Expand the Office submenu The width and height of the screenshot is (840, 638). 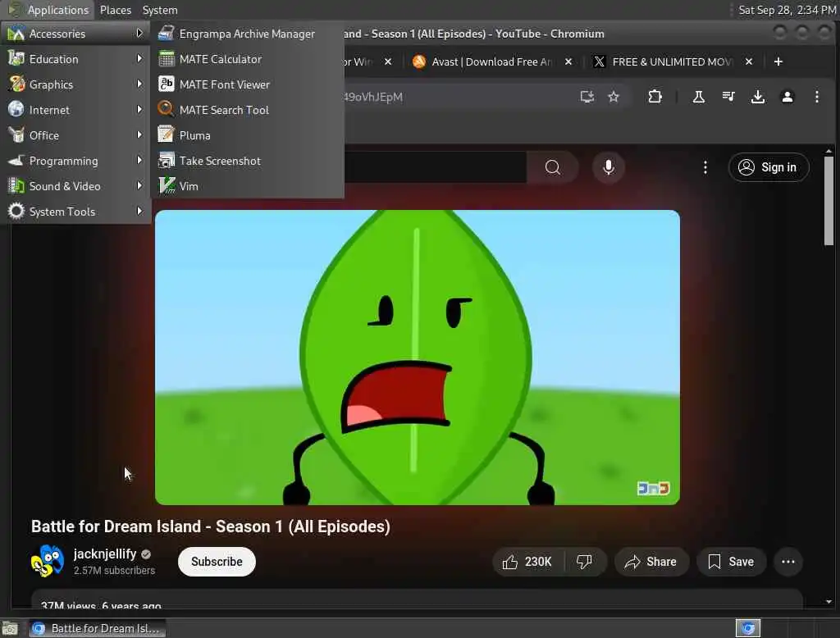[75, 135]
